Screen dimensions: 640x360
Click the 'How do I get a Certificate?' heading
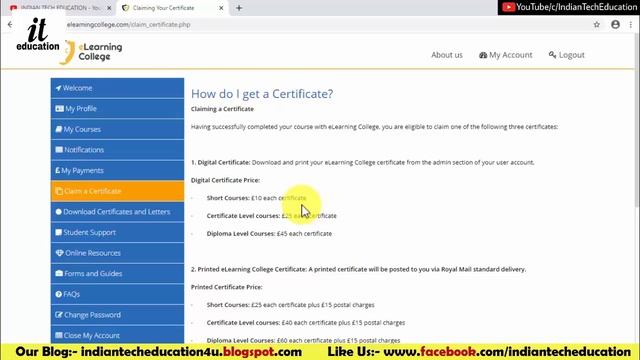[x=262, y=94]
